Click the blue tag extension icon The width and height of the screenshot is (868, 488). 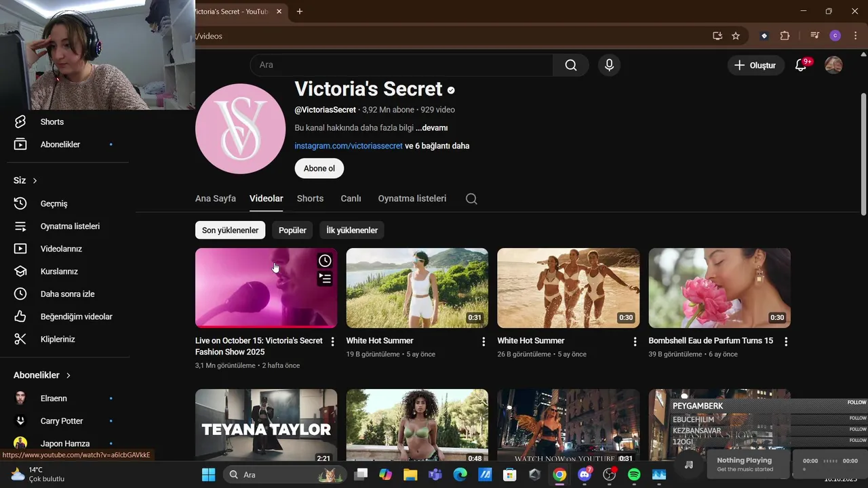[764, 36]
